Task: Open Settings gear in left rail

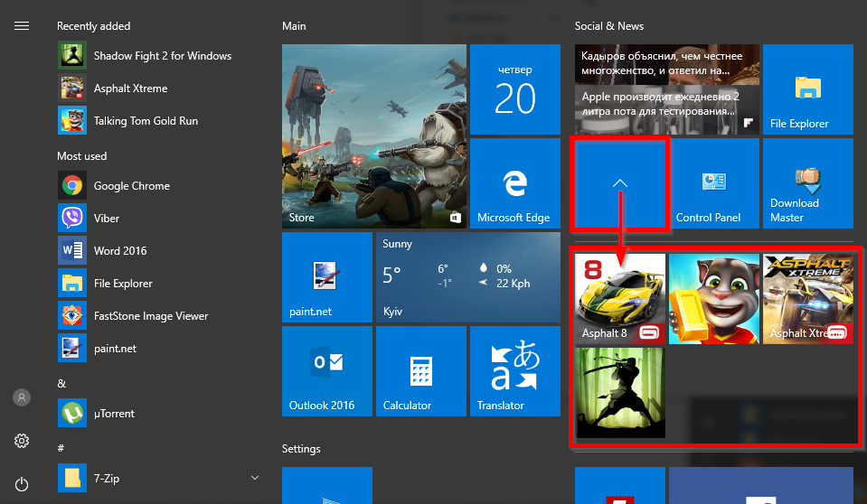Action: [22, 441]
